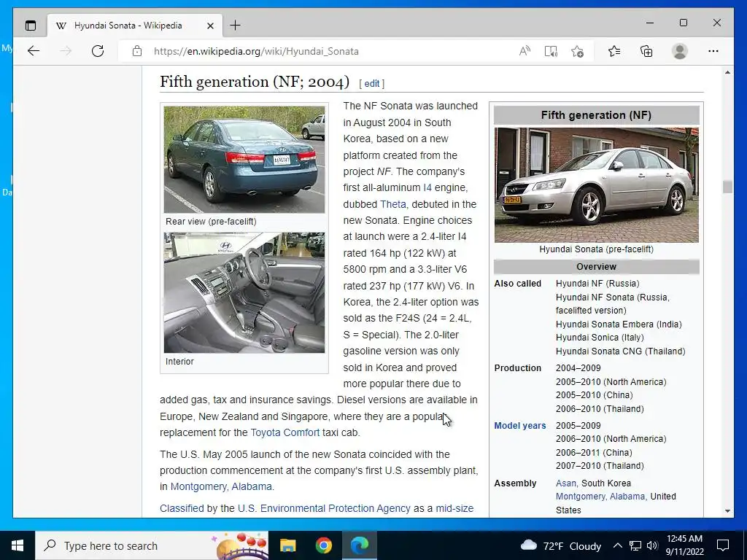Click the Classified link
This screenshot has width=747, height=560.
click(182, 508)
